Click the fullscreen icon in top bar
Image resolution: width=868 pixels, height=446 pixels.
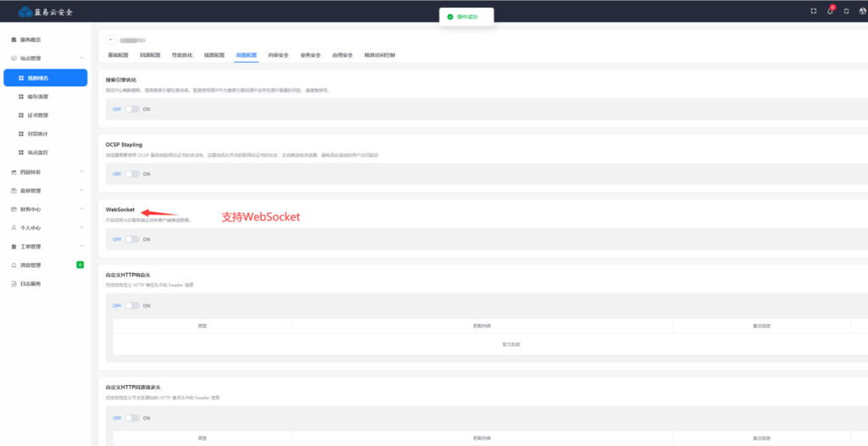[x=814, y=11]
